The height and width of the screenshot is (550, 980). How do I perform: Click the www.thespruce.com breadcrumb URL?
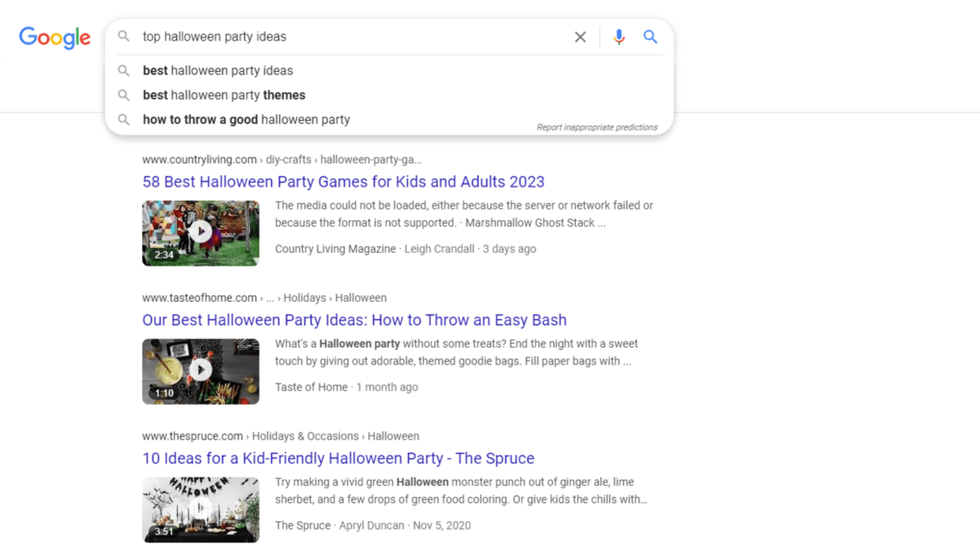click(280, 436)
